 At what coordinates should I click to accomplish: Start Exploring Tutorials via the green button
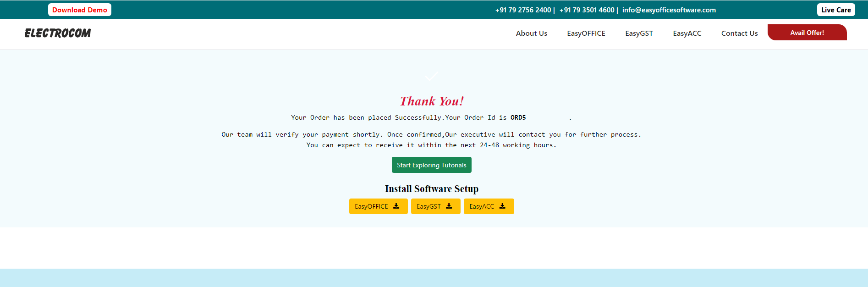point(431,165)
